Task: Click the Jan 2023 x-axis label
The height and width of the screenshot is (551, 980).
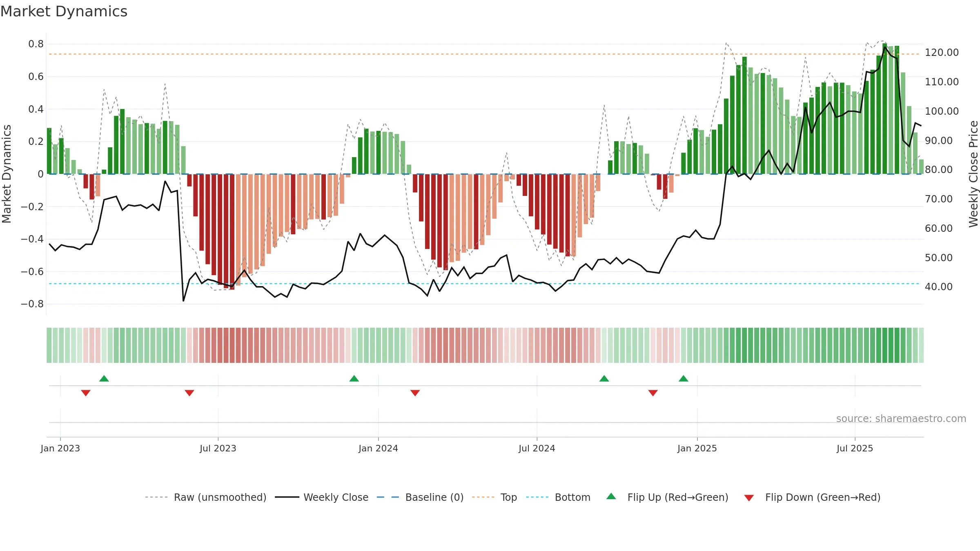Action: [60, 448]
